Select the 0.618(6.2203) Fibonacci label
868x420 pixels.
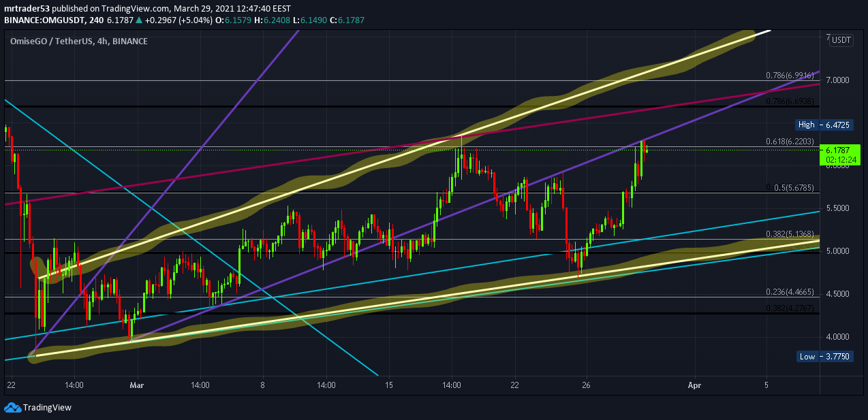point(790,142)
